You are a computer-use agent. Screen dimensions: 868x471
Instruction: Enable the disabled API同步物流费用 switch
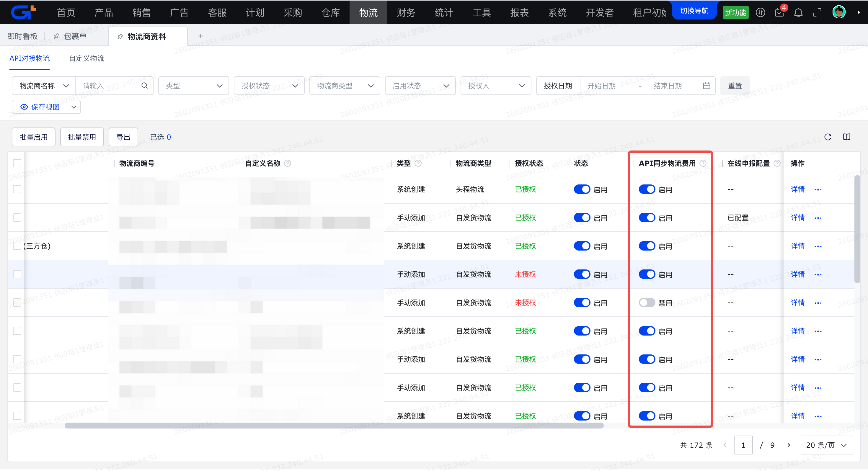click(x=647, y=302)
